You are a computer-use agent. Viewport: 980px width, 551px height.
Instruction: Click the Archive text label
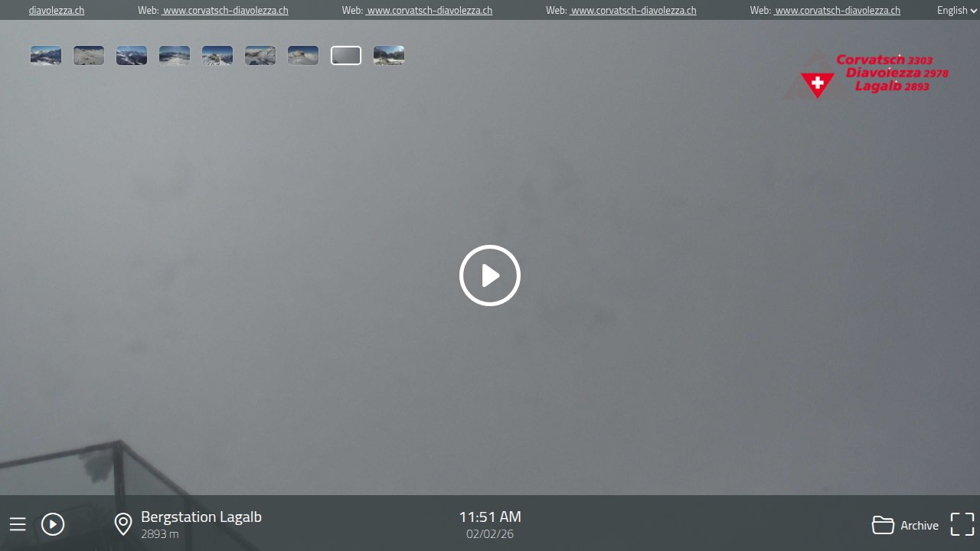pyautogui.click(x=920, y=526)
